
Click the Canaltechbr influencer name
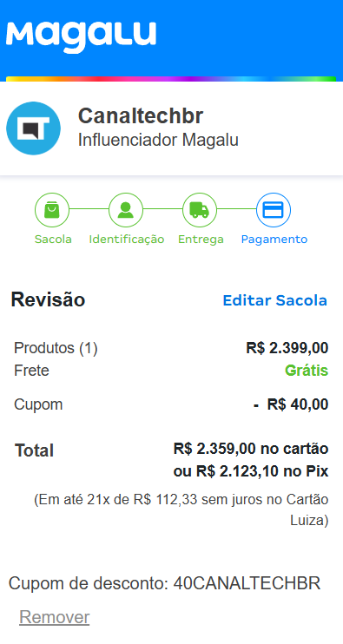coord(141,115)
